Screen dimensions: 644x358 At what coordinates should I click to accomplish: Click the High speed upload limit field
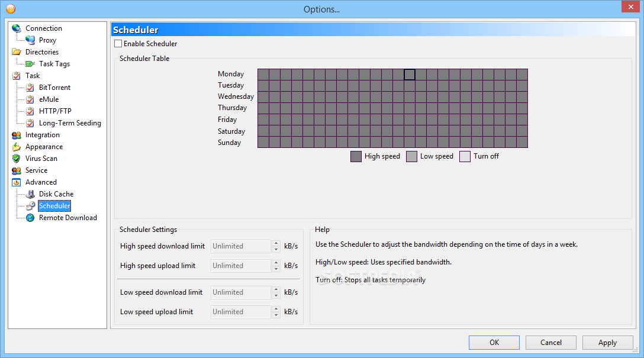(x=241, y=266)
